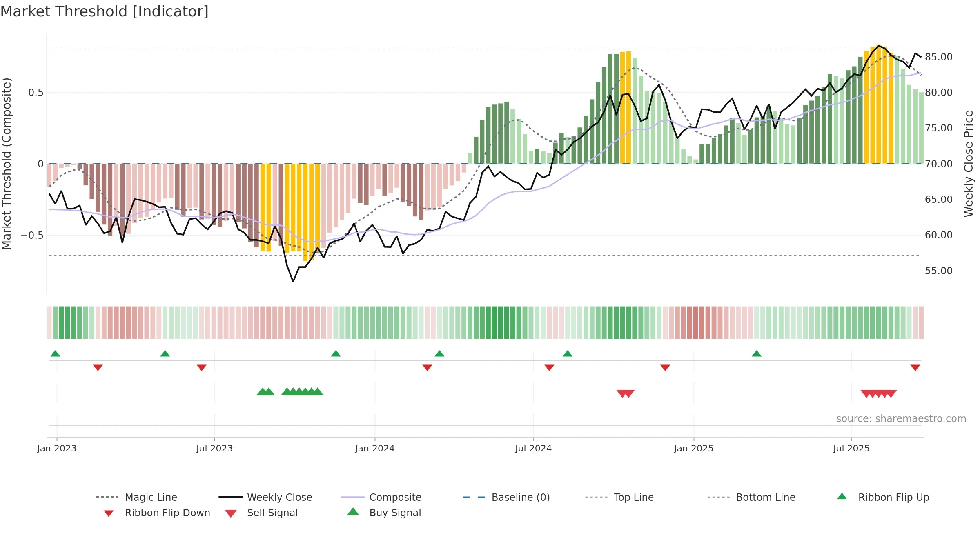Toggle the Sell Signal legend entry
The image size is (980, 551).
point(261,513)
